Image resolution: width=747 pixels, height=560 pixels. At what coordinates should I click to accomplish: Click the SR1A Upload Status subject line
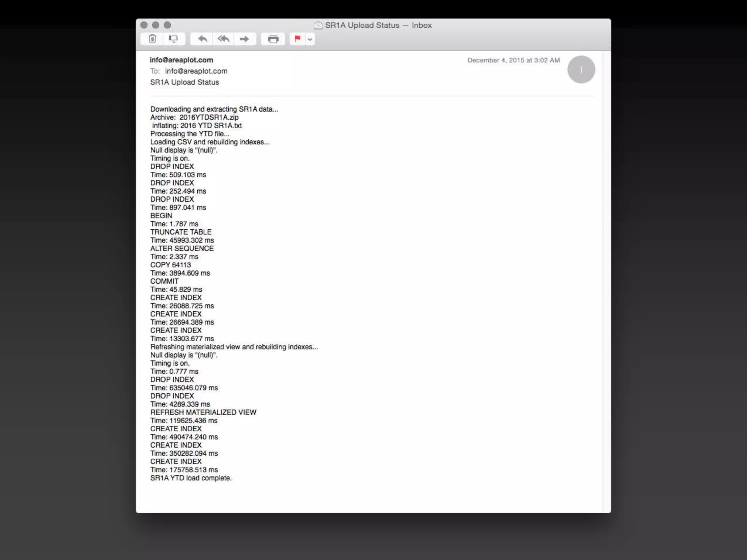185,82
